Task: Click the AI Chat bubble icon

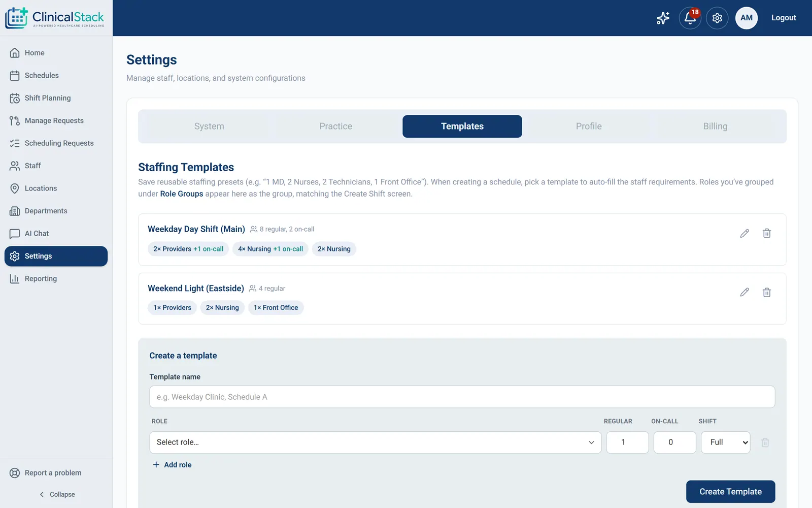Action: click(x=15, y=234)
